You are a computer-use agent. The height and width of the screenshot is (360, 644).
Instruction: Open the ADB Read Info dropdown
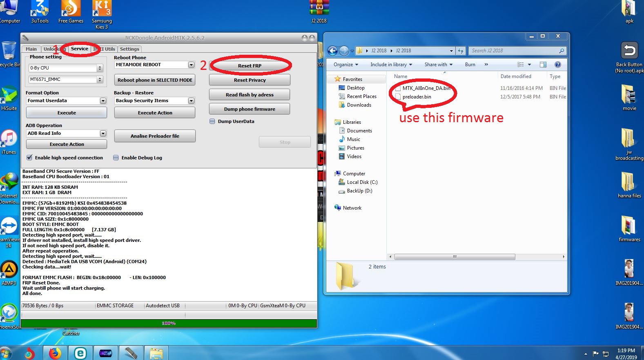(103, 133)
